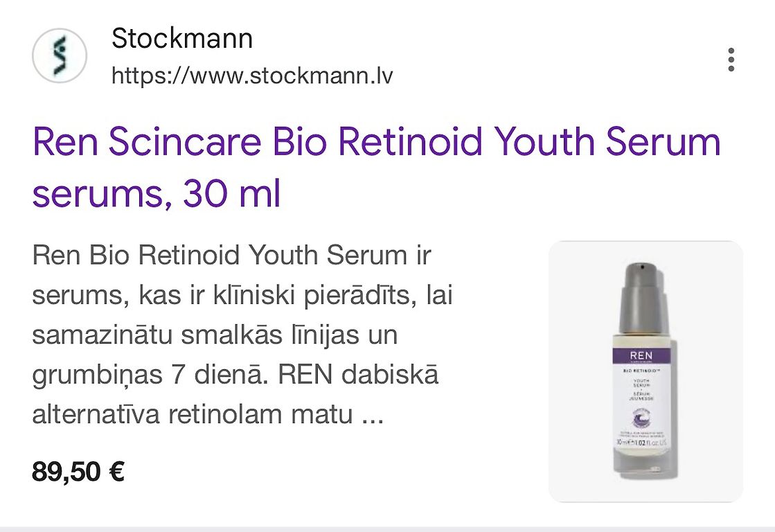Viewport: 775px width, 532px height.
Task: Open the Ren Scincare Bio Retinoid title link
Action: tap(377, 167)
